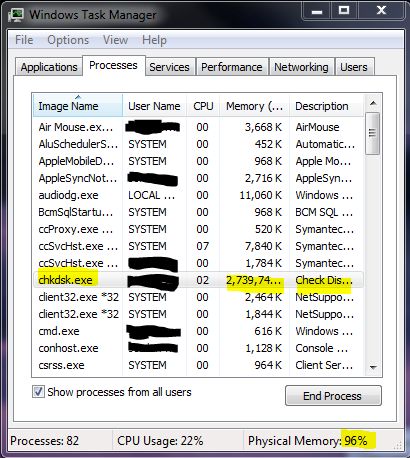Image resolution: width=410 pixels, height=458 pixels.
Task: Switch to the Users tab
Action: pyautogui.click(x=354, y=67)
